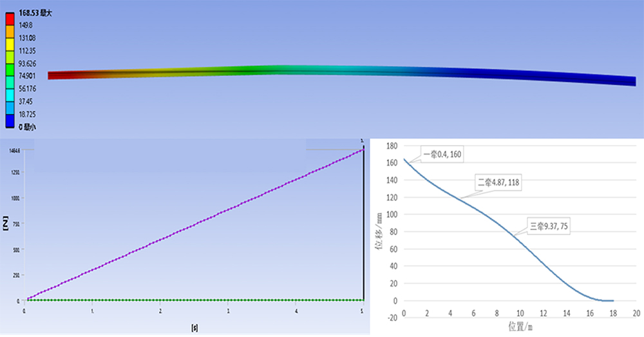Click the purple force line at its midpoint
Image resolution: width=644 pixels, height=337 pixels.
pos(193,226)
